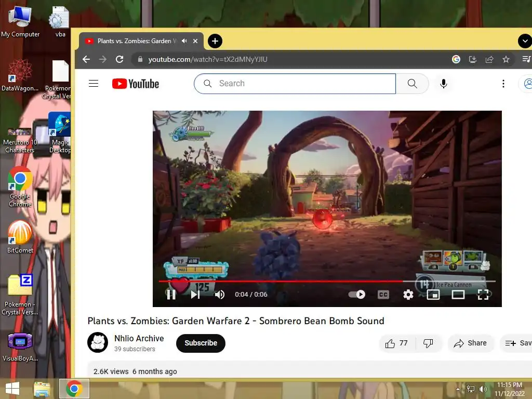Enter full screen mode
This screenshot has height=399, width=532.
pos(483,295)
